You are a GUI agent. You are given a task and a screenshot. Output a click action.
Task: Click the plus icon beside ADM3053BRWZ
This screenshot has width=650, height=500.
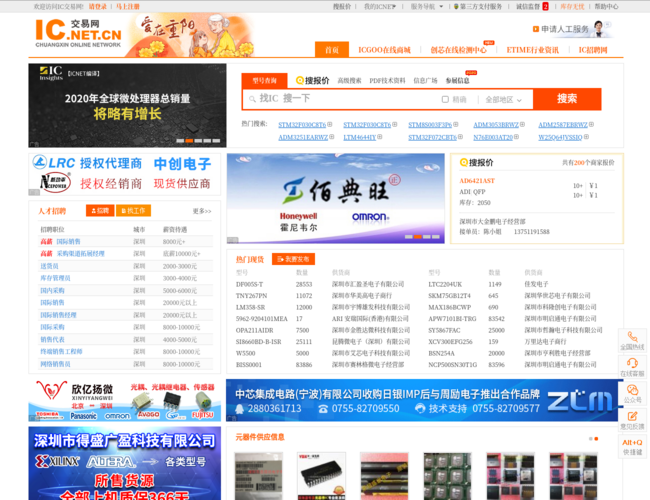tap(522, 124)
